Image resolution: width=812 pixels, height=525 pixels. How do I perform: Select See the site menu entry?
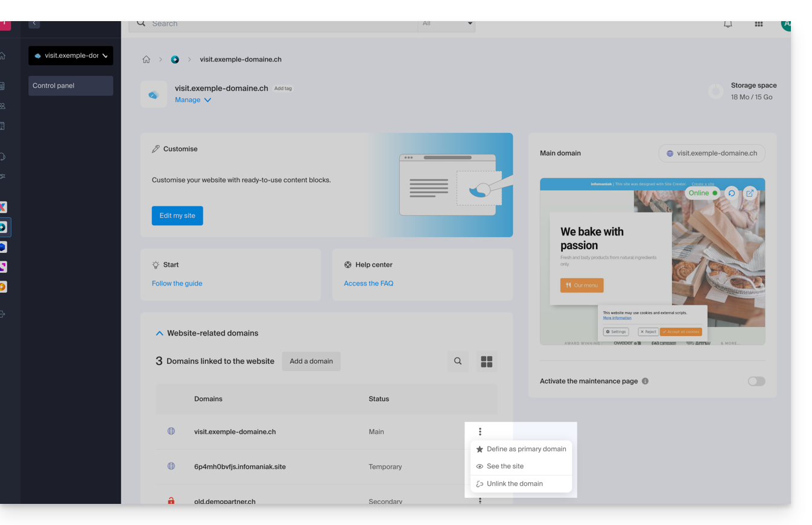[x=505, y=466]
